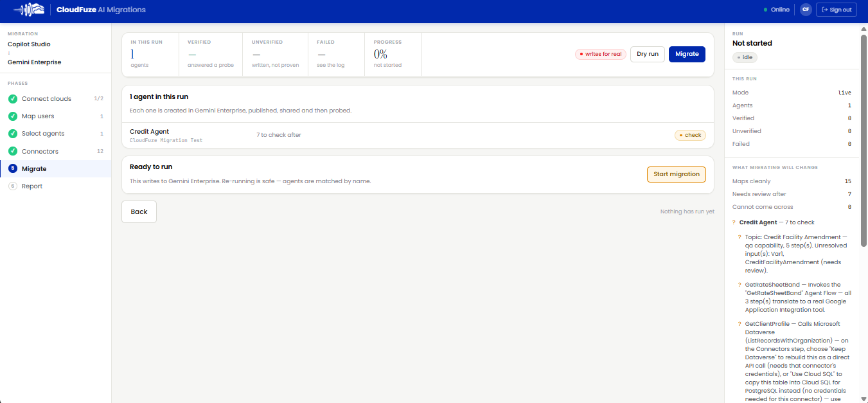Click the Back button
This screenshot has height=403, width=868.
tap(139, 211)
